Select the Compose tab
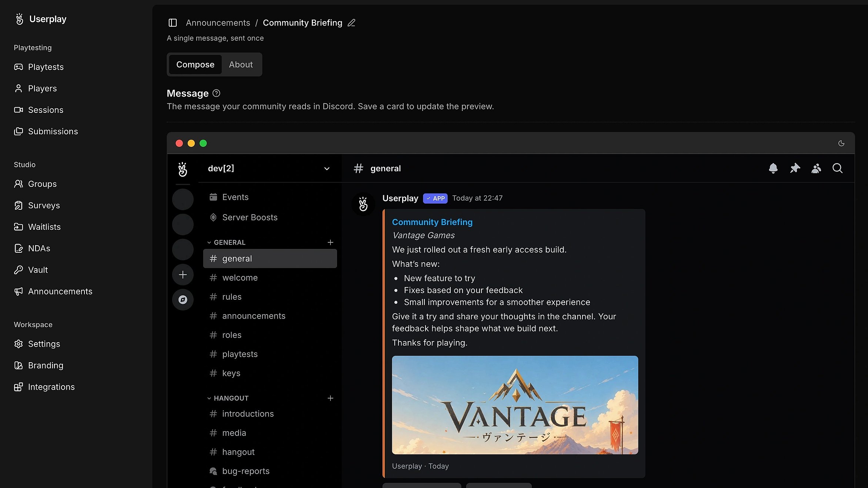Screen dimensions: 868x488 point(195,64)
